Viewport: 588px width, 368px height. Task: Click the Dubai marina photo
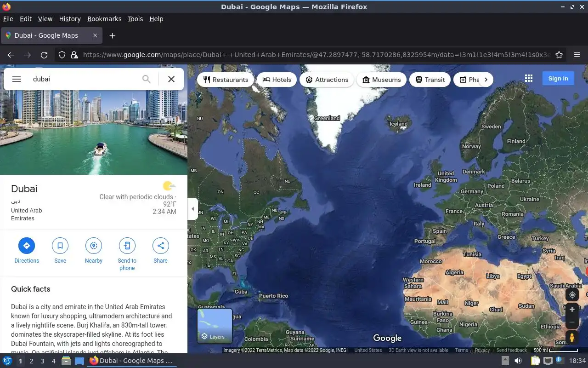(x=94, y=132)
